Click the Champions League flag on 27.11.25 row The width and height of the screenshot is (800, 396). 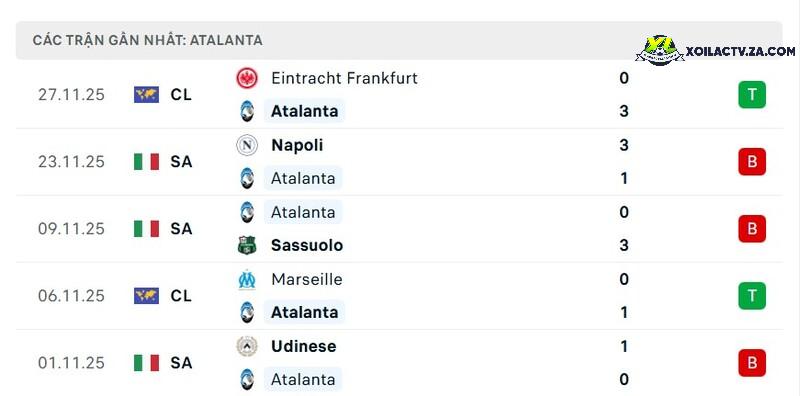146,94
